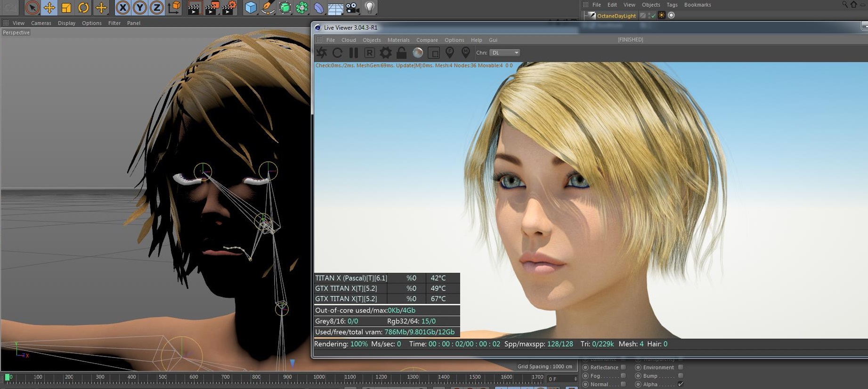Activate the Rotate tool
The height and width of the screenshot is (389, 868).
(83, 8)
